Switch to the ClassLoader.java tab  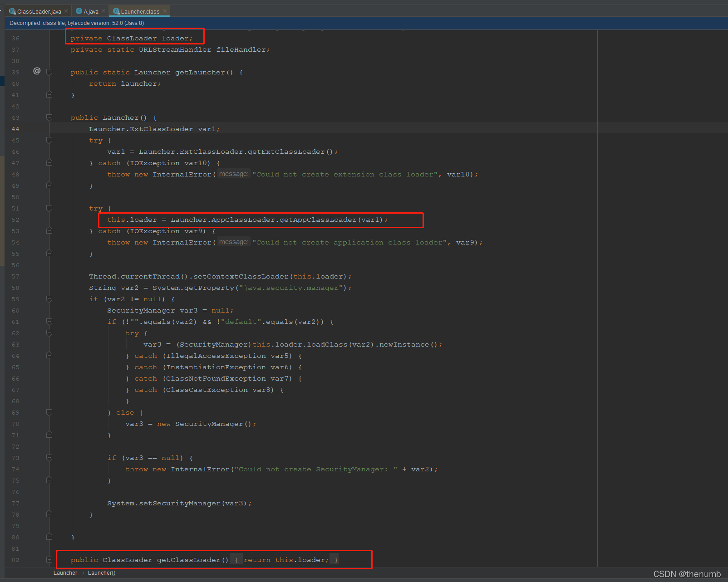click(x=39, y=11)
